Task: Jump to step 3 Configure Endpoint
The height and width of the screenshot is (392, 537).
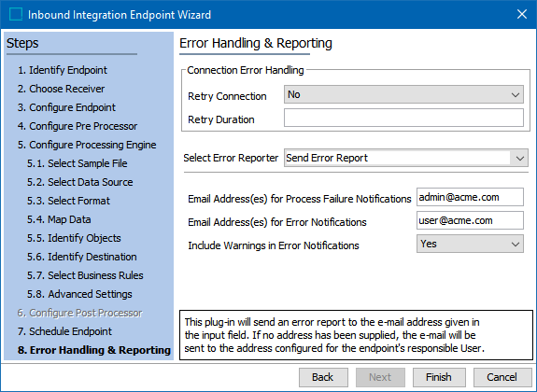Action: [x=67, y=107]
